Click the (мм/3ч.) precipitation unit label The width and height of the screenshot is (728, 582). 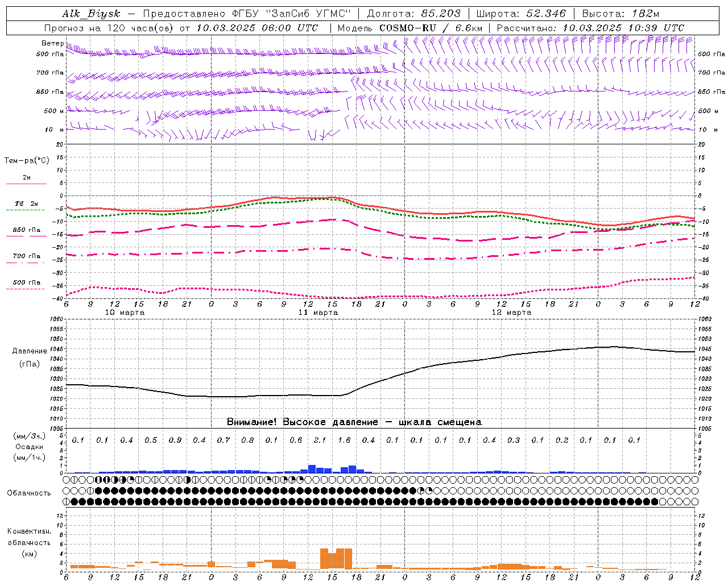coord(30,436)
